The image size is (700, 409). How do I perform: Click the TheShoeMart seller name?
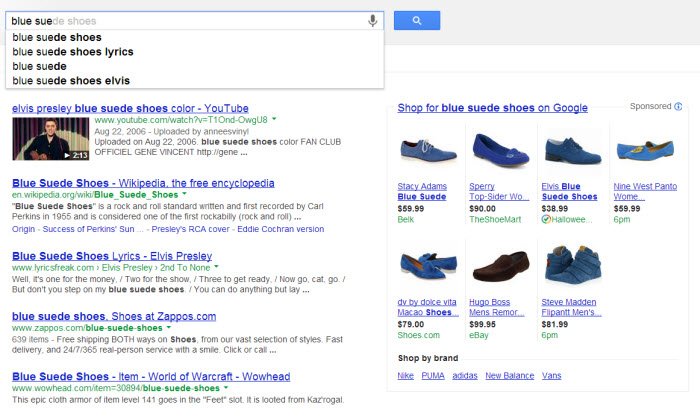[x=495, y=219]
